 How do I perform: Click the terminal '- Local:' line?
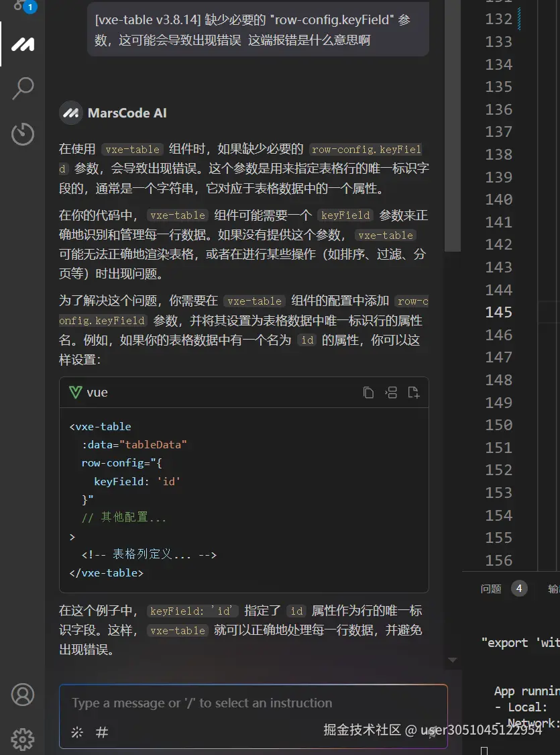coord(521,707)
